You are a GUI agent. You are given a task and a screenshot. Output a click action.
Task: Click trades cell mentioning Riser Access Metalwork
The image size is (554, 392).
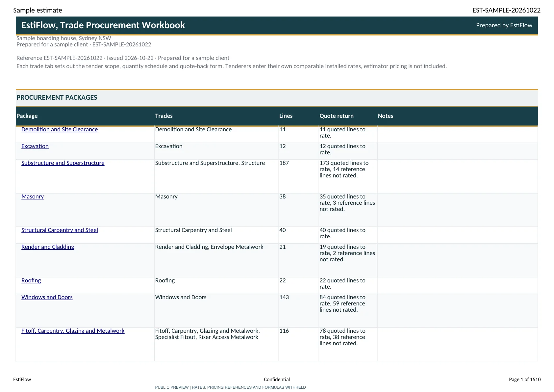click(216, 344)
